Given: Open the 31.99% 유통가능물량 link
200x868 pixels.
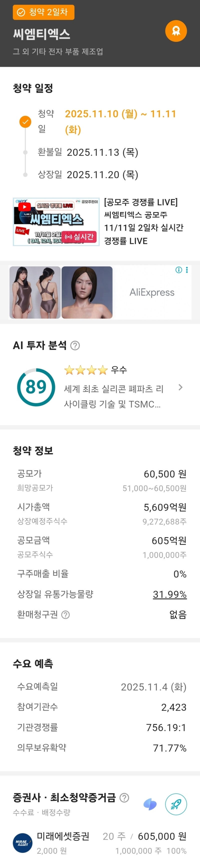Looking at the screenshot, I should [169, 594].
